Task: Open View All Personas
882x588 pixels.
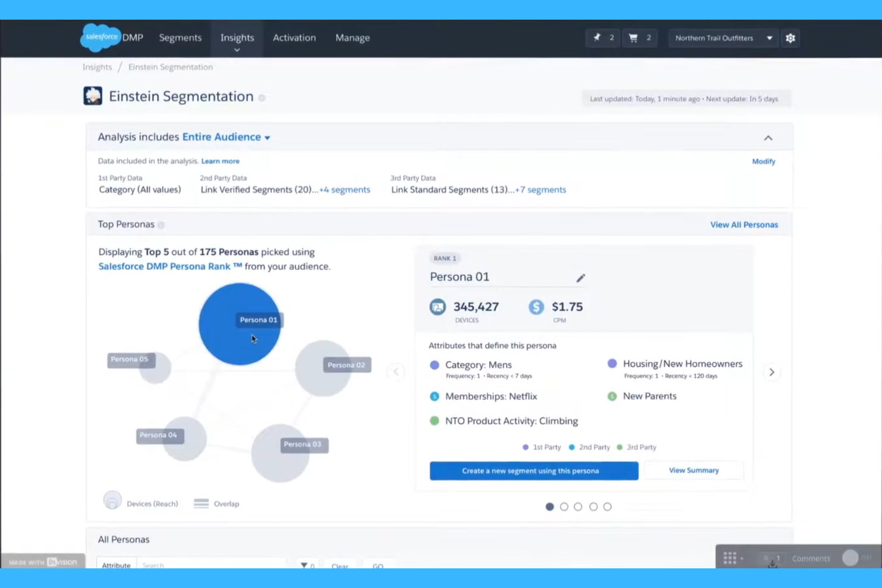Action: click(x=744, y=225)
